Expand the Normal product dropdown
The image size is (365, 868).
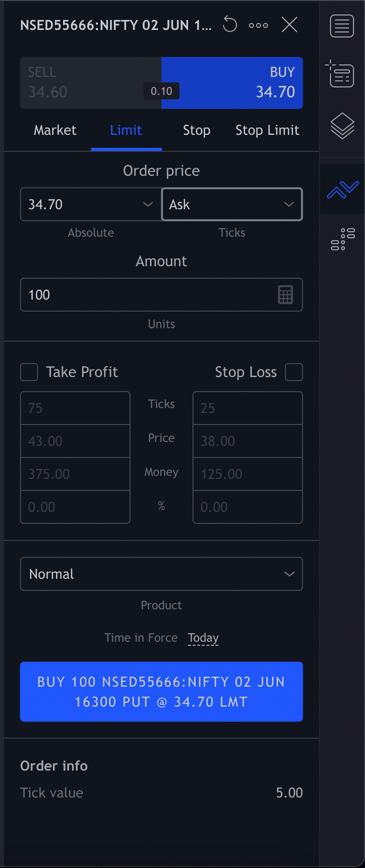tap(162, 574)
